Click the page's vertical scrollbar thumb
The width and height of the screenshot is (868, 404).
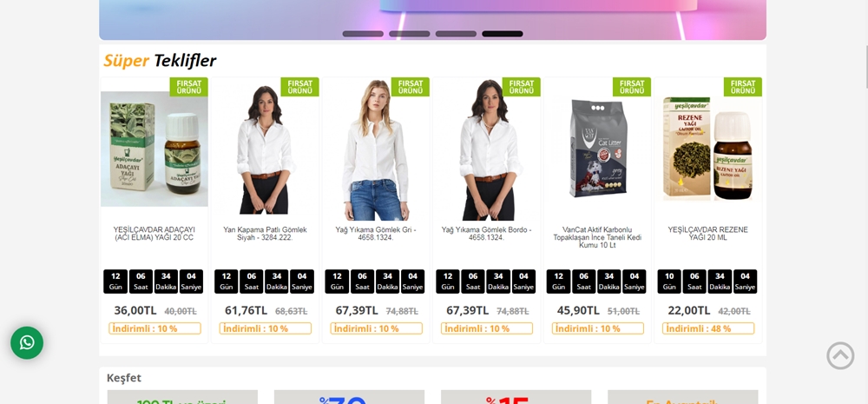pyautogui.click(x=866, y=67)
